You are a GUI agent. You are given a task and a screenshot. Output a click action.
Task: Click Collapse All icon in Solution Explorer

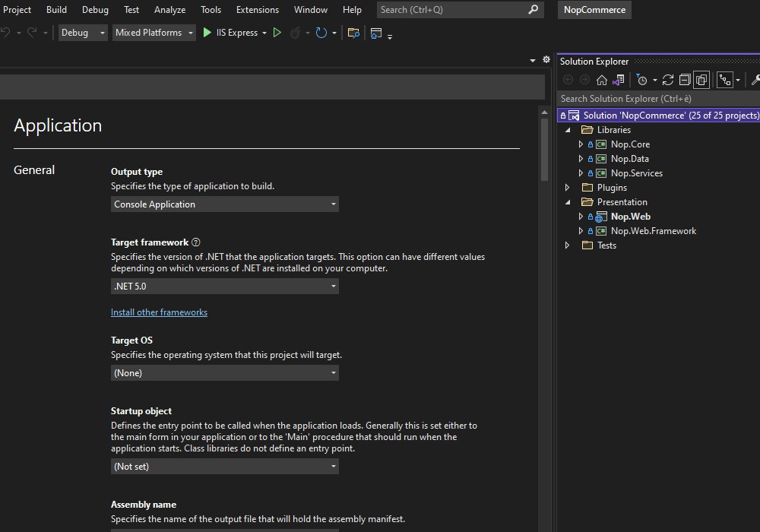pos(685,80)
